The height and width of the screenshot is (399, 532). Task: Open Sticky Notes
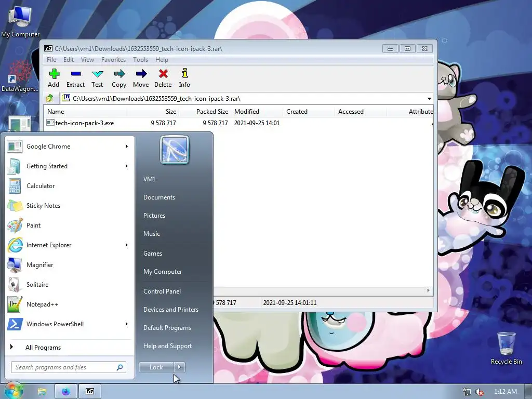[70, 206]
